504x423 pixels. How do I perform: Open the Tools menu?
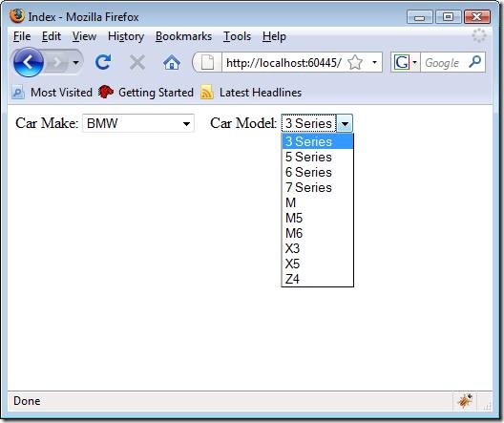(238, 36)
